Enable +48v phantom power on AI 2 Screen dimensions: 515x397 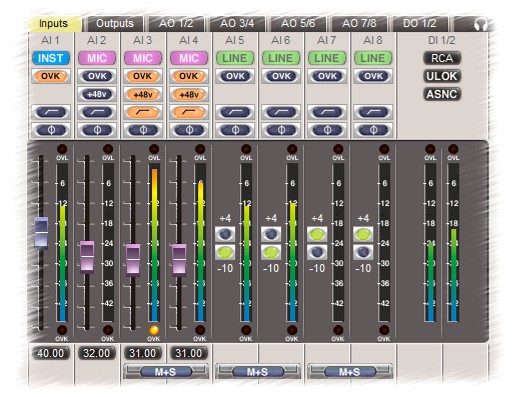(x=97, y=94)
